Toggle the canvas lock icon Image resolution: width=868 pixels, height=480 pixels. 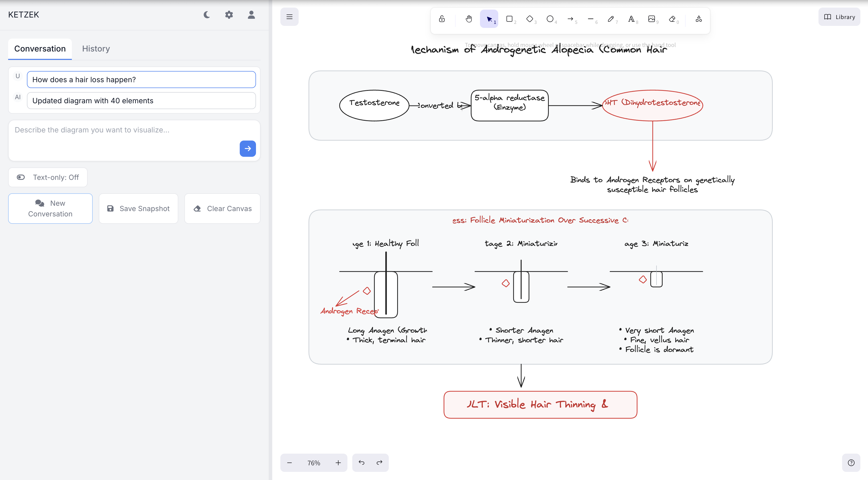point(442,19)
